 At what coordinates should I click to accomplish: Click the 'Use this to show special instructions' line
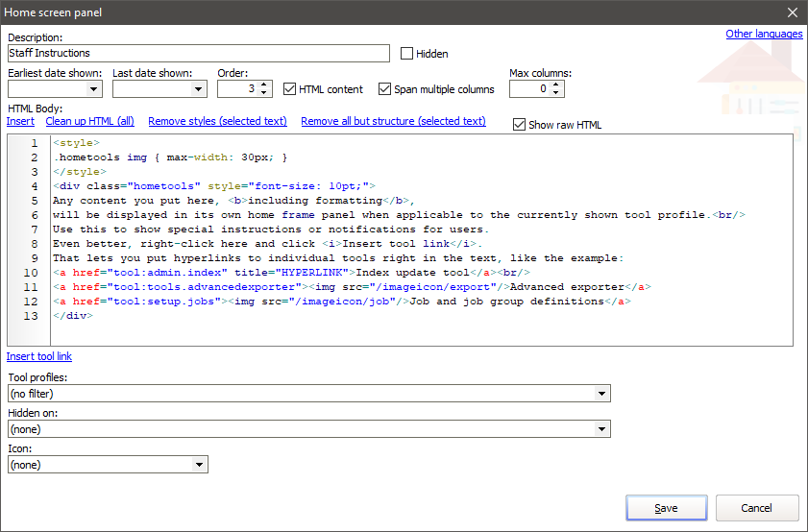click(x=271, y=230)
